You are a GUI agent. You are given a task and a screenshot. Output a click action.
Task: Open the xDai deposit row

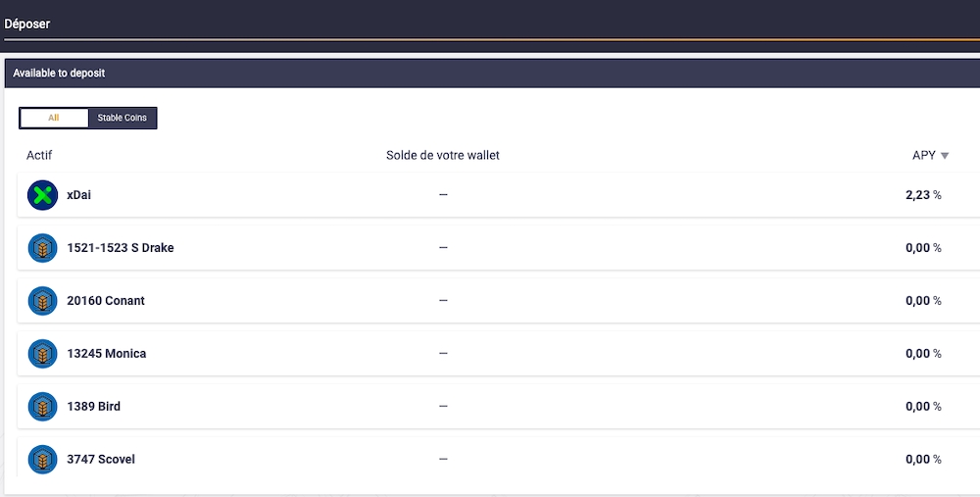[x=499, y=195]
